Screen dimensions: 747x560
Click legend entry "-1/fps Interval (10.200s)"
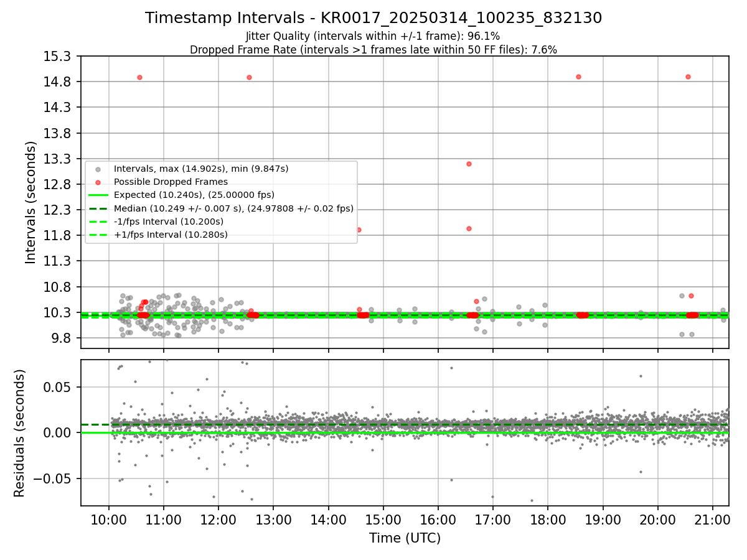pos(168,222)
